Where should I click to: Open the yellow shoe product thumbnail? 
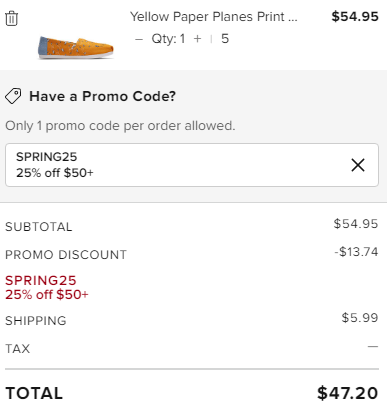point(76,48)
